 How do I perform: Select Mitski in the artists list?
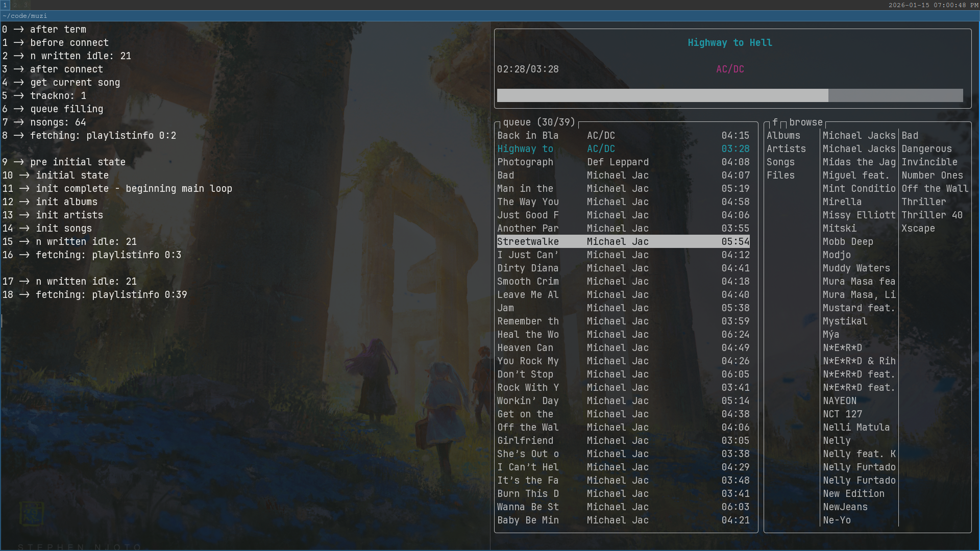(839, 229)
